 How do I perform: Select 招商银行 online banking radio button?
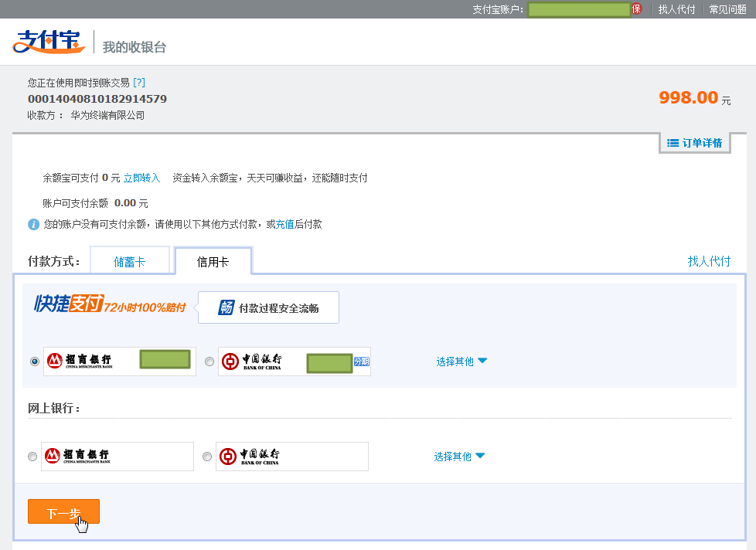coord(32,456)
